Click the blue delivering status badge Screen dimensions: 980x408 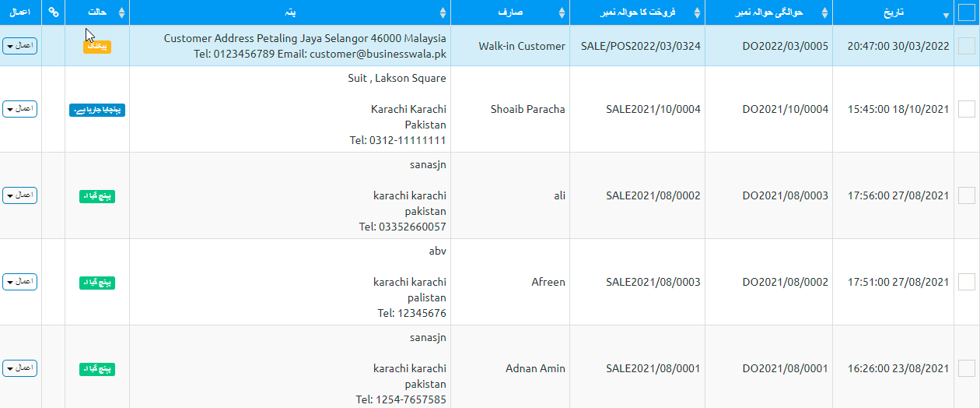97,110
